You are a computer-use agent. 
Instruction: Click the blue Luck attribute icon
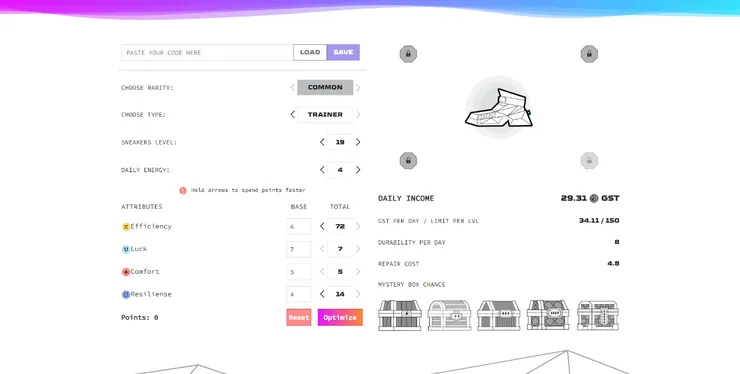pyautogui.click(x=126, y=249)
